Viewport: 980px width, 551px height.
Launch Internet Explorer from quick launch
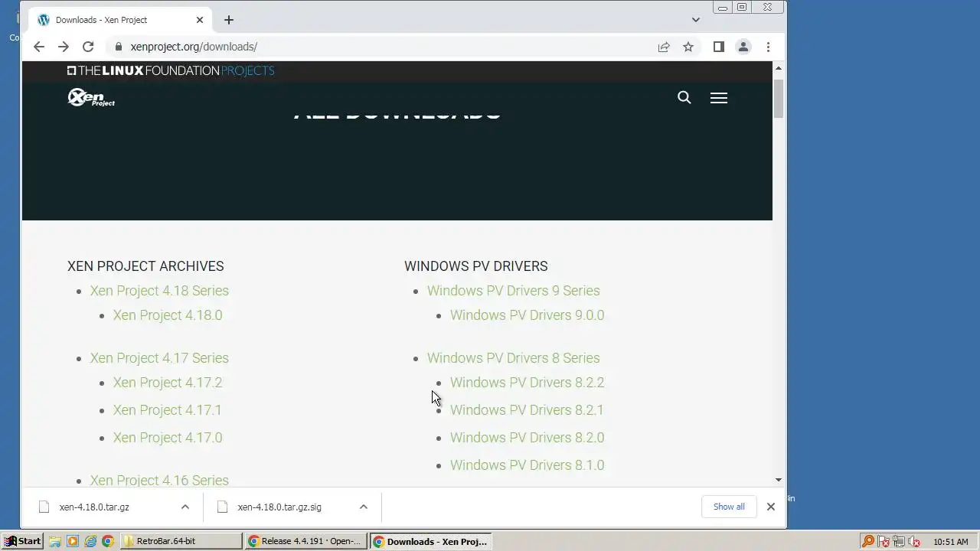click(90, 541)
